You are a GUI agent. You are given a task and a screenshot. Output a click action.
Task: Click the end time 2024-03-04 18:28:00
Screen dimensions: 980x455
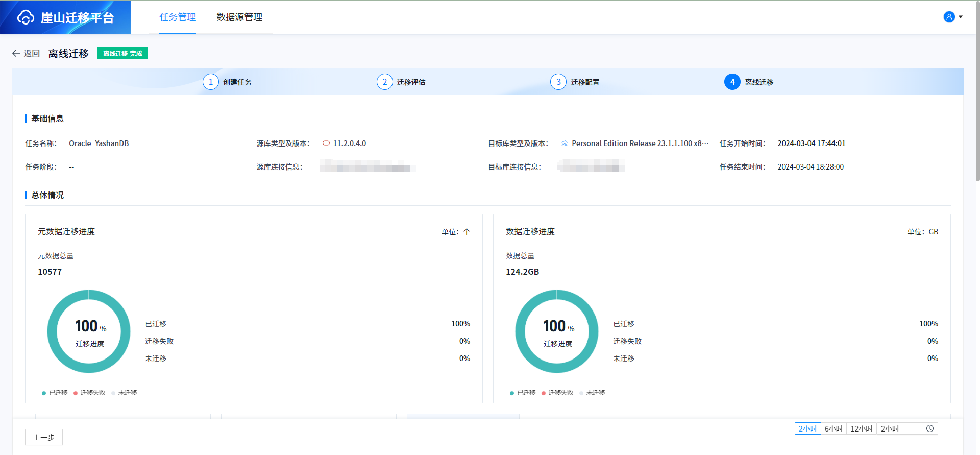click(x=811, y=167)
